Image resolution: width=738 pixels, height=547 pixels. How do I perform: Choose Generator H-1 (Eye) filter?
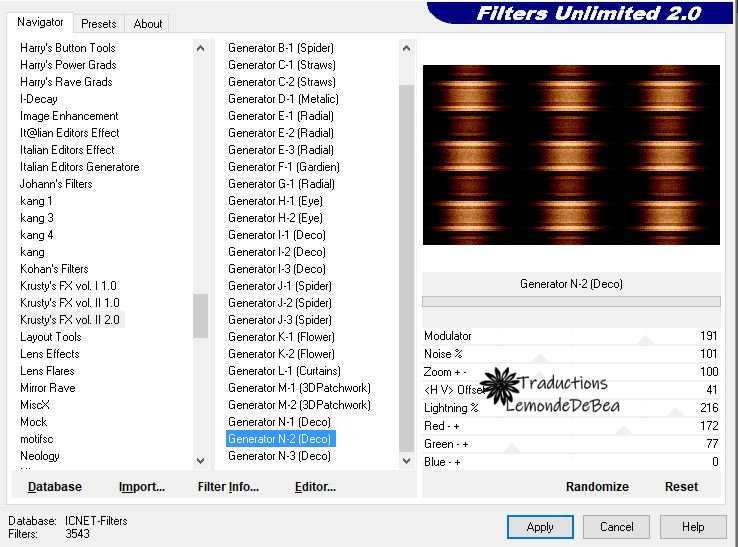pyautogui.click(x=275, y=201)
